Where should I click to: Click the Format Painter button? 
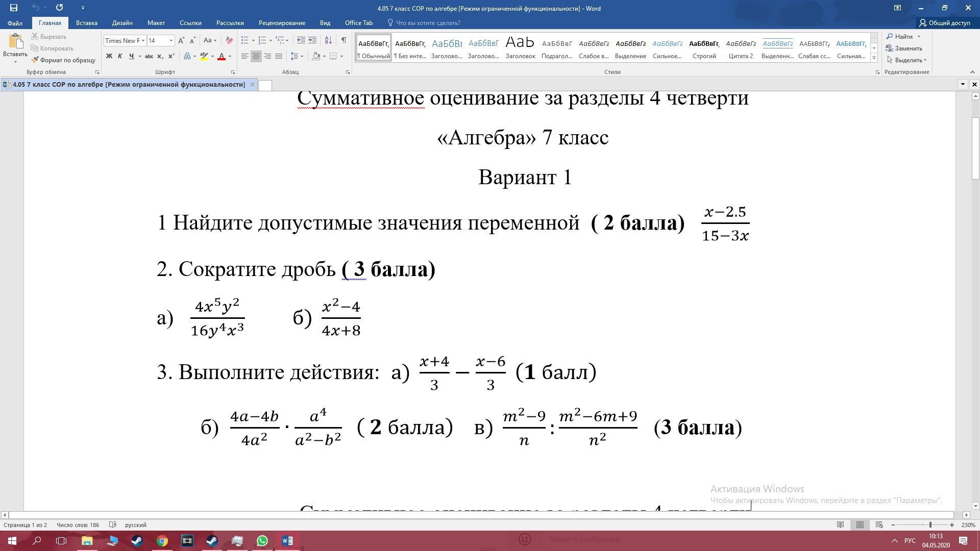[63, 60]
